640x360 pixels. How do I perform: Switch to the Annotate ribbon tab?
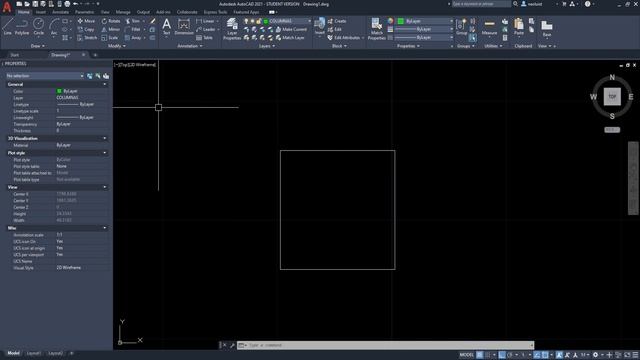(60, 12)
